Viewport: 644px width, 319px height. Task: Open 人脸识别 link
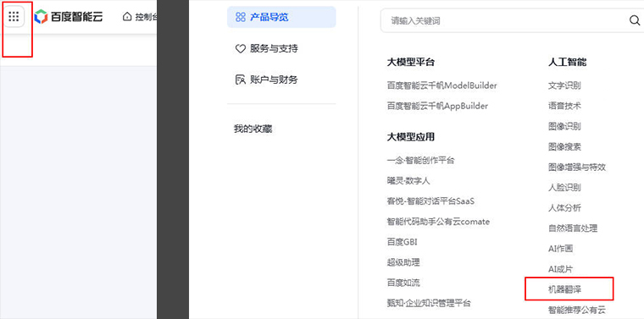[564, 188]
